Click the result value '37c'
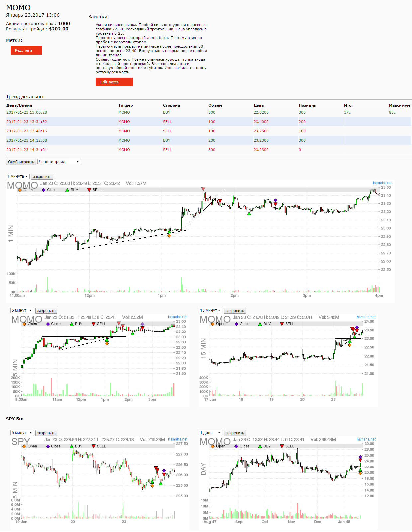This screenshot has height=532, width=412. coord(347,112)
